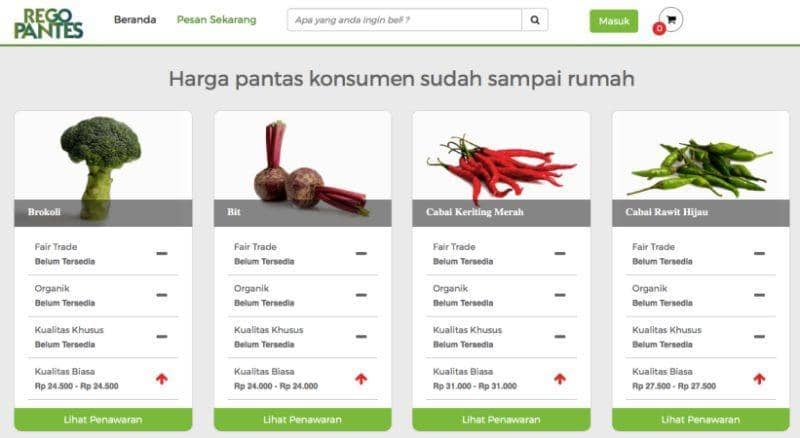Open the Beranda menu item

click(135, 20)
